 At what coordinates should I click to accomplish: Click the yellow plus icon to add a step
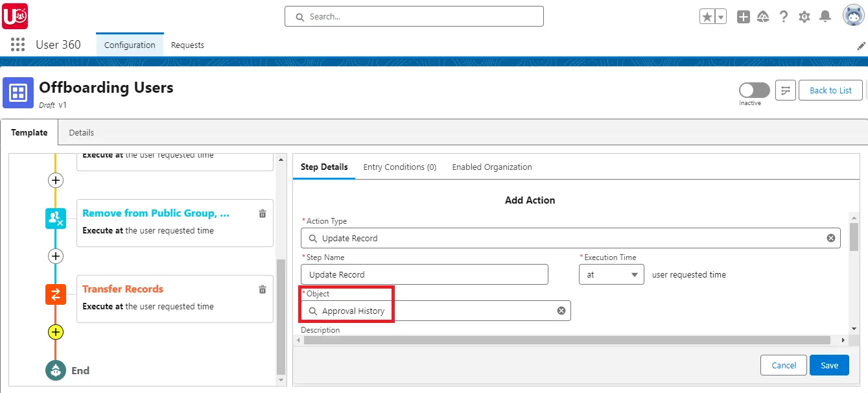click(x=56, y=332)
